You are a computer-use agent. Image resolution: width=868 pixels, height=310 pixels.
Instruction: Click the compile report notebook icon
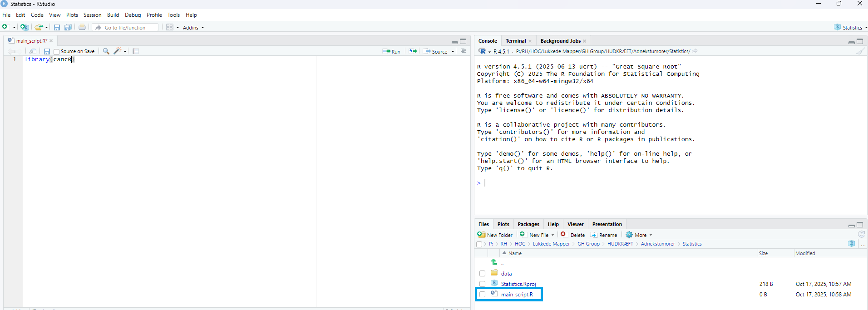[x=136, y=51]
